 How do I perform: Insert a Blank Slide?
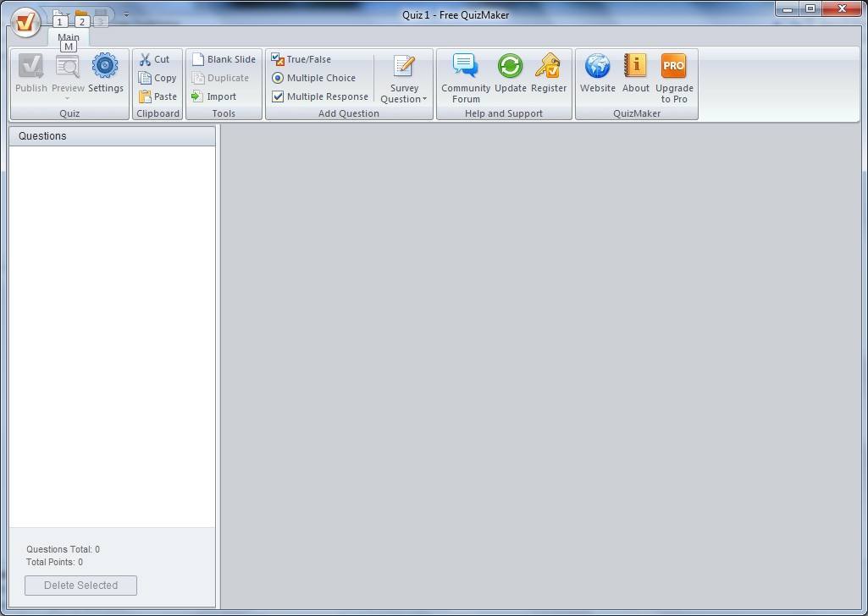(x=222, y=58)
